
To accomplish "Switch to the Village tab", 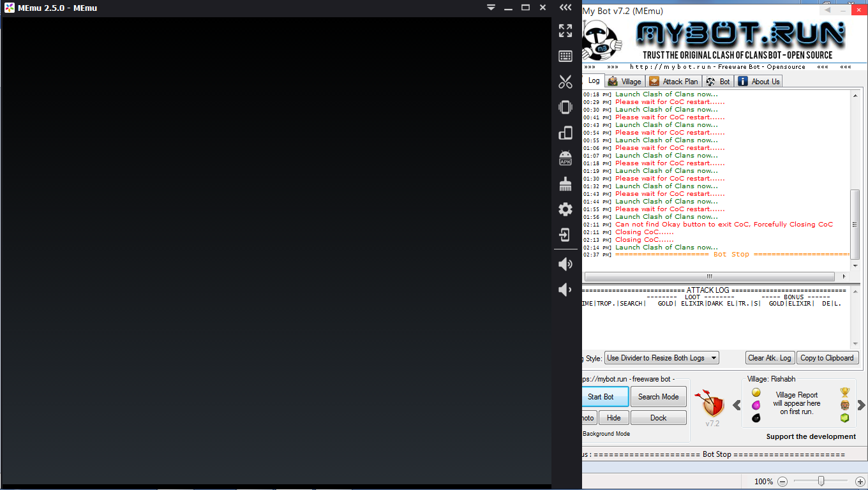I will pos(624,82).
